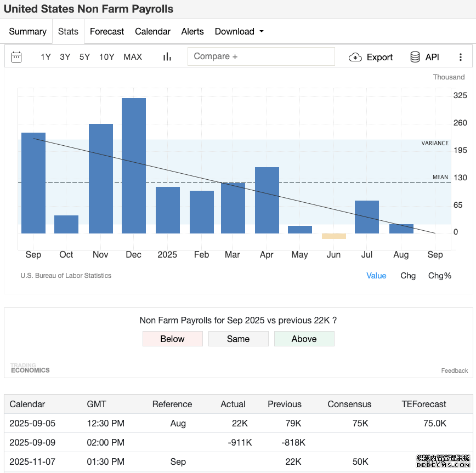Vote Below for Sep 2025 payrolls
The width and height of the screenshot is (476, 473).
(172, 339)
